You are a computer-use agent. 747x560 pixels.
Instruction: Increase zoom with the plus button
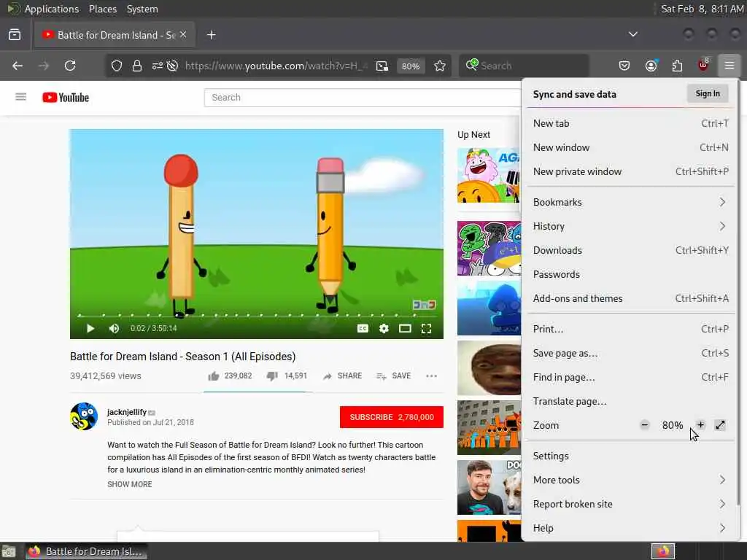700,425
